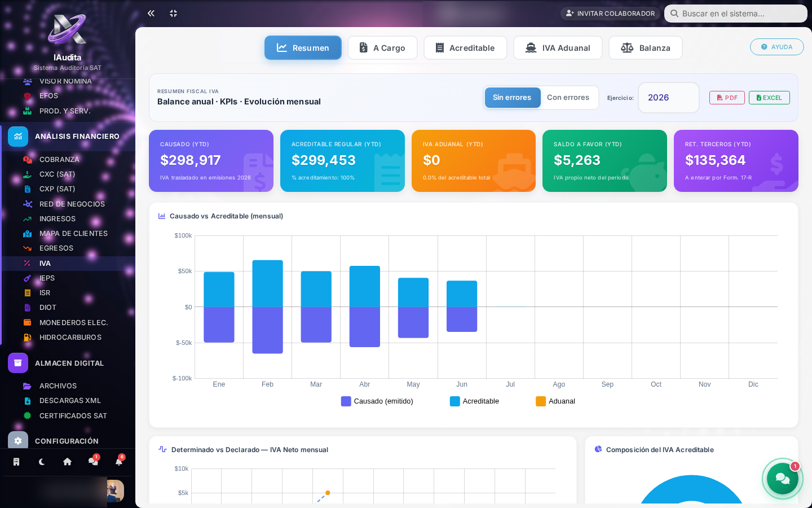Collapse the sidebar with the double chevron icon
812x508 pixels.
point(151,13)
